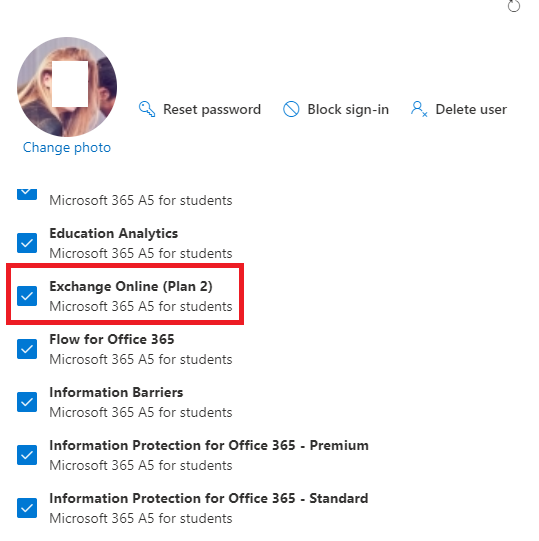Open Reset password
Screen dimensions: 539x541
(x=199, y=109)
